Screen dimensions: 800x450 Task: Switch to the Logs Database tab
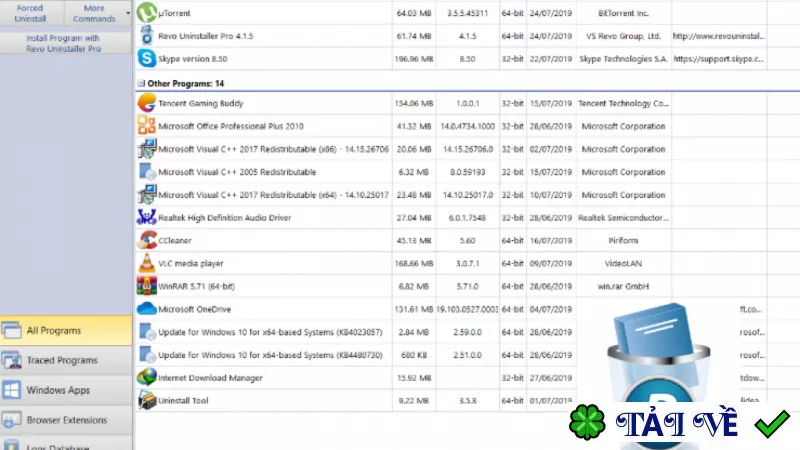pos(66,443)
